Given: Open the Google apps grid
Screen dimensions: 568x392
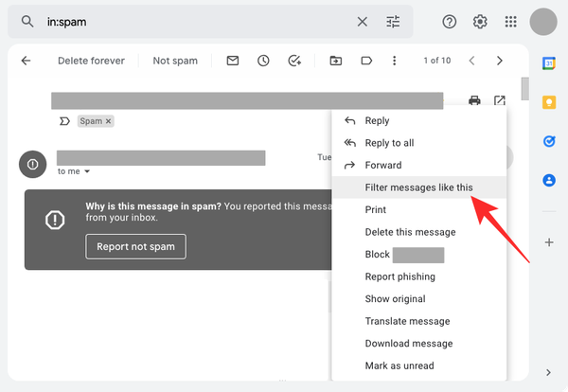Looking at the screenshot, I should (511, 22).
